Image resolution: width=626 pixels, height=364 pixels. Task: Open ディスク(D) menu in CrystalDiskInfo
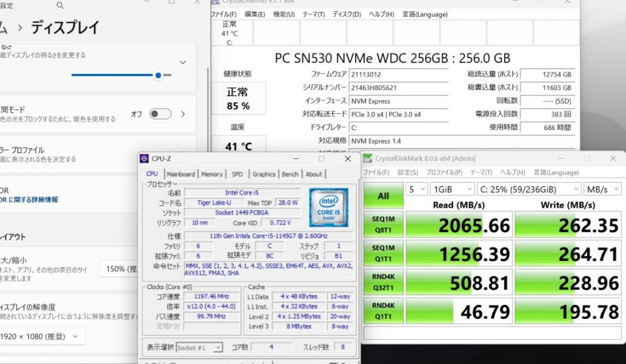tap(347, 14)
